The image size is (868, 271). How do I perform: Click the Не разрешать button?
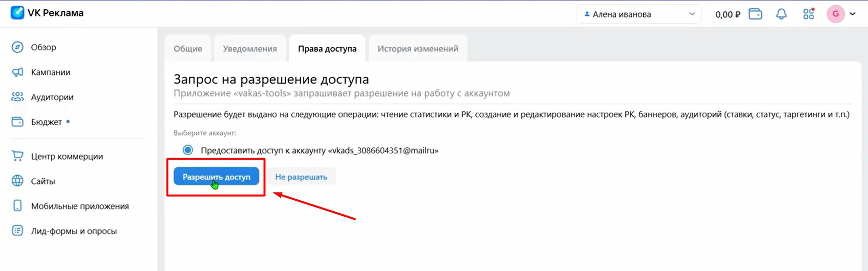[301, 177]
